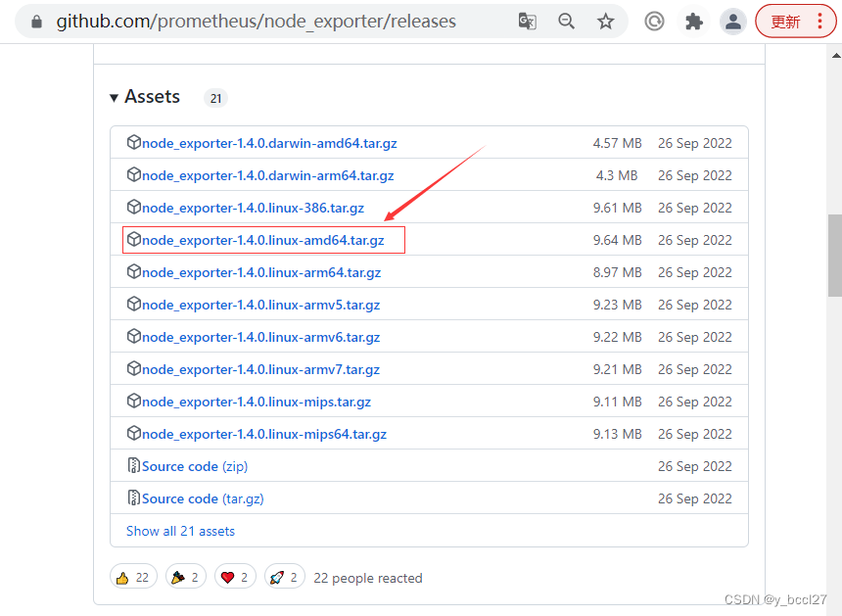
Task: Click the page vertical scrollbar thumb
Action: 835,255
